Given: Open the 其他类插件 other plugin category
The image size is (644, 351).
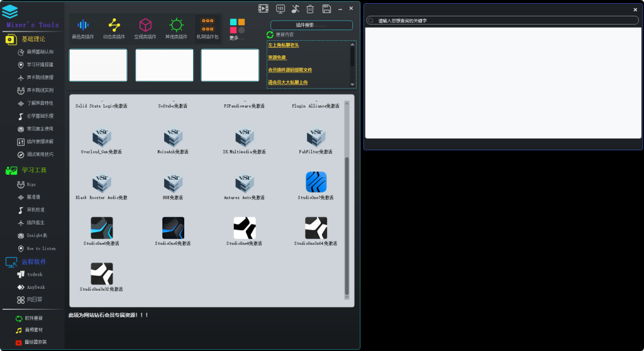Looking at the screenshot, I should click(176, 29).
